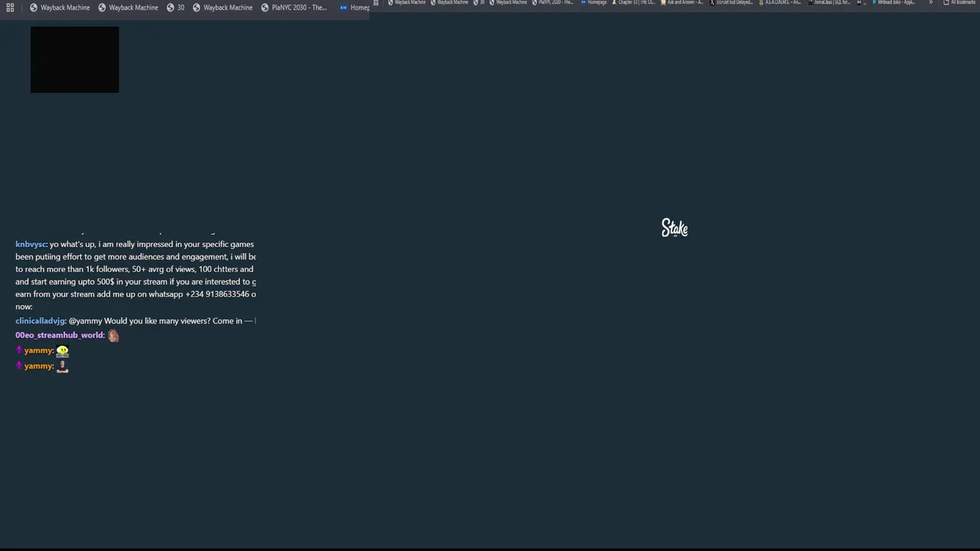Click the yellow smiley emote from yammy
Viewport: 980px width, 551px height.
[62, 350]
